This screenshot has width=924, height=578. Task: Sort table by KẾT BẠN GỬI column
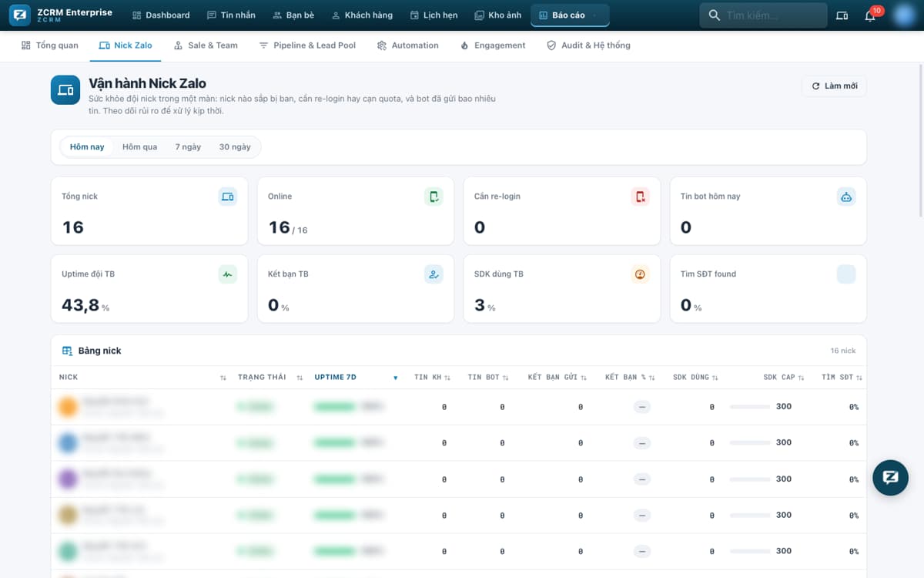tap(557, 378)
